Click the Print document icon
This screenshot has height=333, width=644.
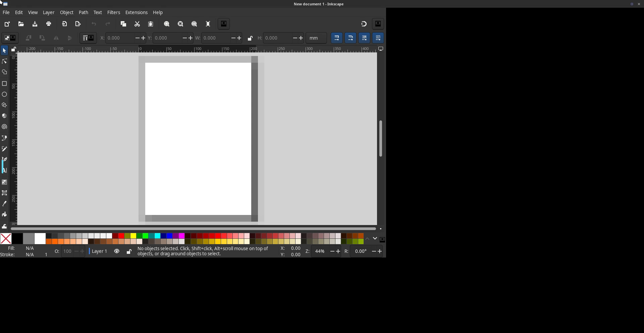[x=49, y=24]
